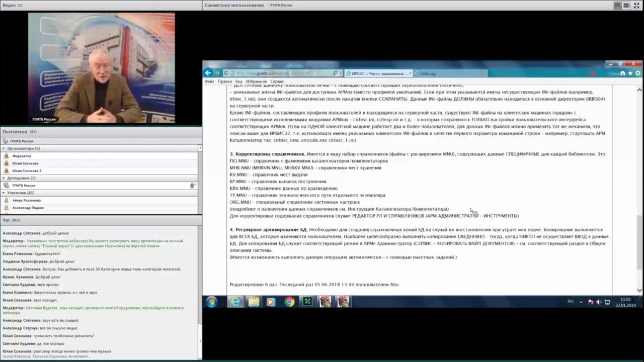Click the taskbar volume speaker icon
This screenshot has width=644, height=362.
tap(598, 302)
